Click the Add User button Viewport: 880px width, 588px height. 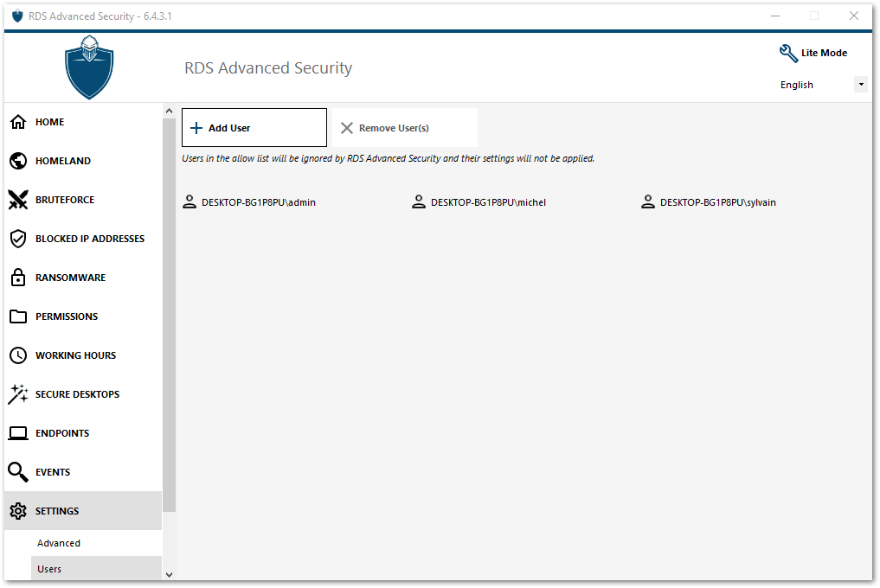[254, 128]
